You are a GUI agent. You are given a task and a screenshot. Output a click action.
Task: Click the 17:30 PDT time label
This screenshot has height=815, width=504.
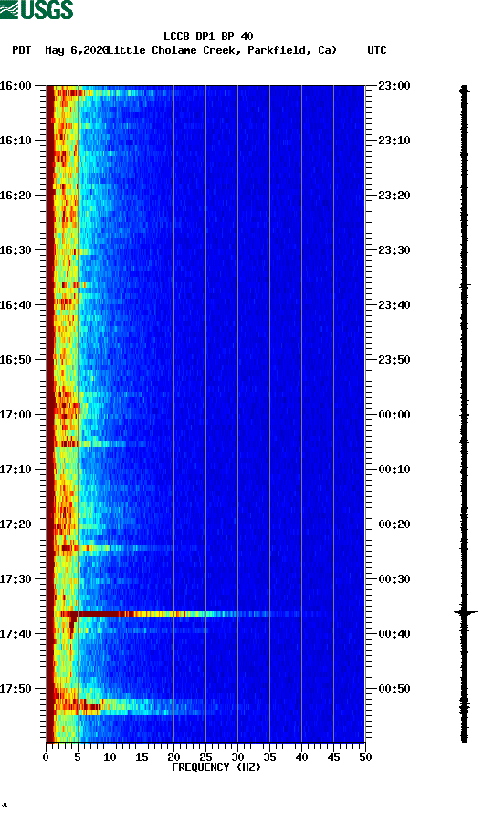[x=16, y=579]
